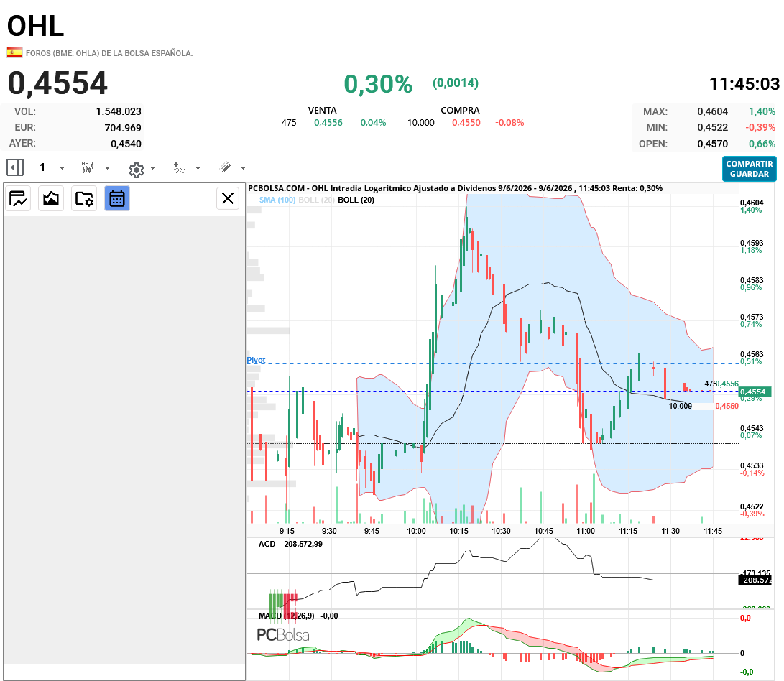
Task: Click the VENTA price 0,4556
Action: [x=328, y=123]
